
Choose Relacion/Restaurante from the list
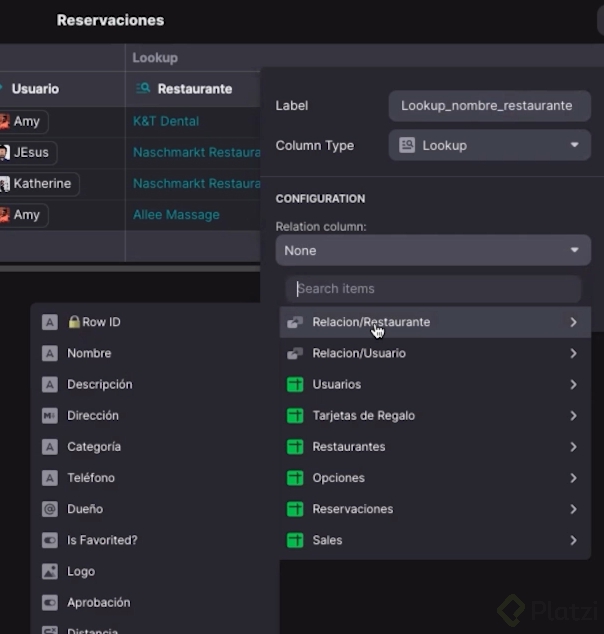tap(371, 322)
